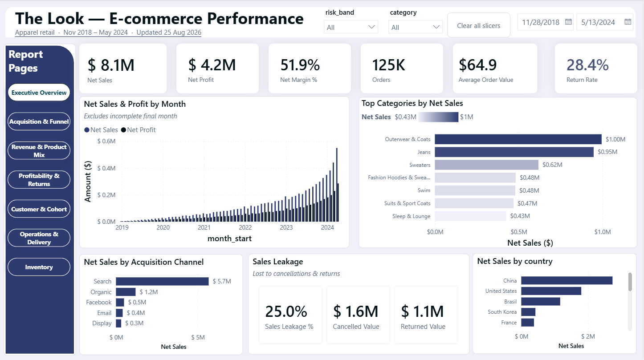Click the 'Swim' category label
644x360 pixels.
click(424, 190)
